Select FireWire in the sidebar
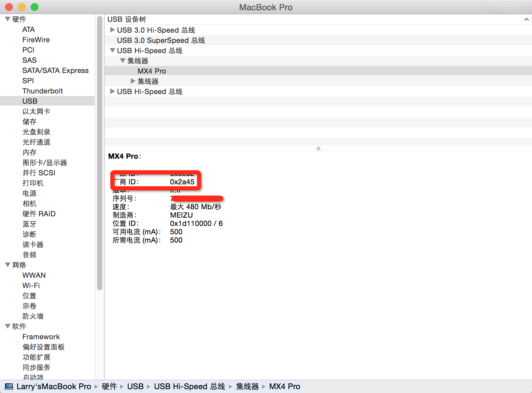This screenshot has height=393, width=532. pos(36,40)
